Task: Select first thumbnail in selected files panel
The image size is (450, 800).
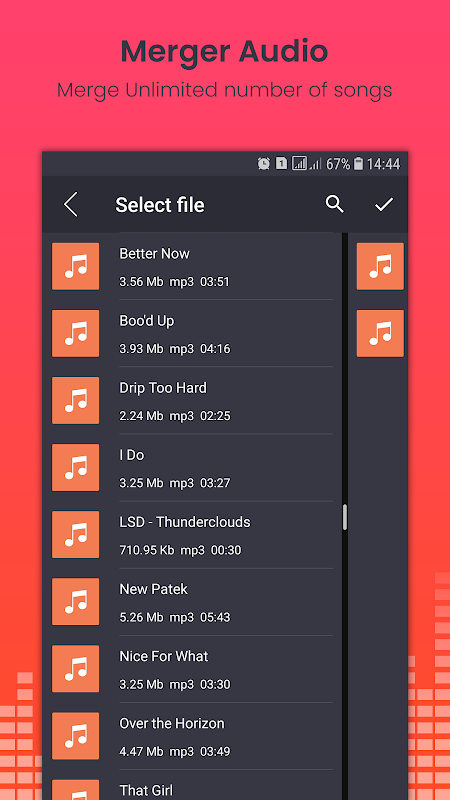Action: click(x=380, y=266)
